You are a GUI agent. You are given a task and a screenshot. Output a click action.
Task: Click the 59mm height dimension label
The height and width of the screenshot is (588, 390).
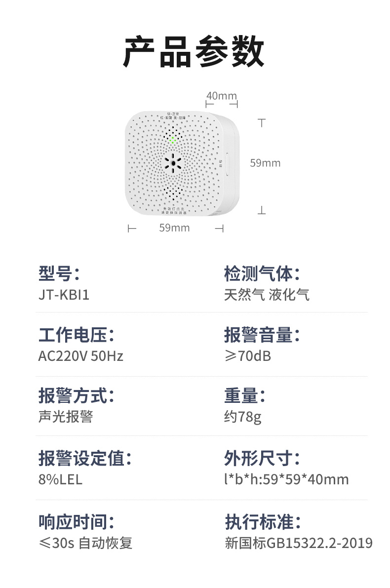pyautogui.click(x=265, y=163)
